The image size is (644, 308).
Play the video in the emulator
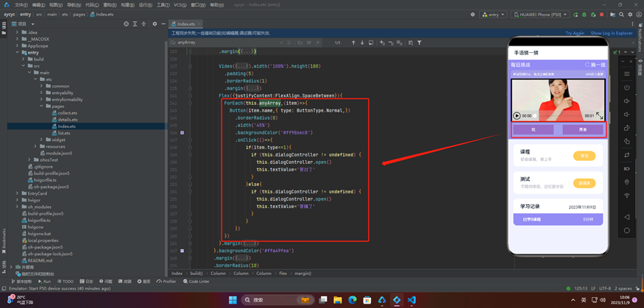point(517,115)
